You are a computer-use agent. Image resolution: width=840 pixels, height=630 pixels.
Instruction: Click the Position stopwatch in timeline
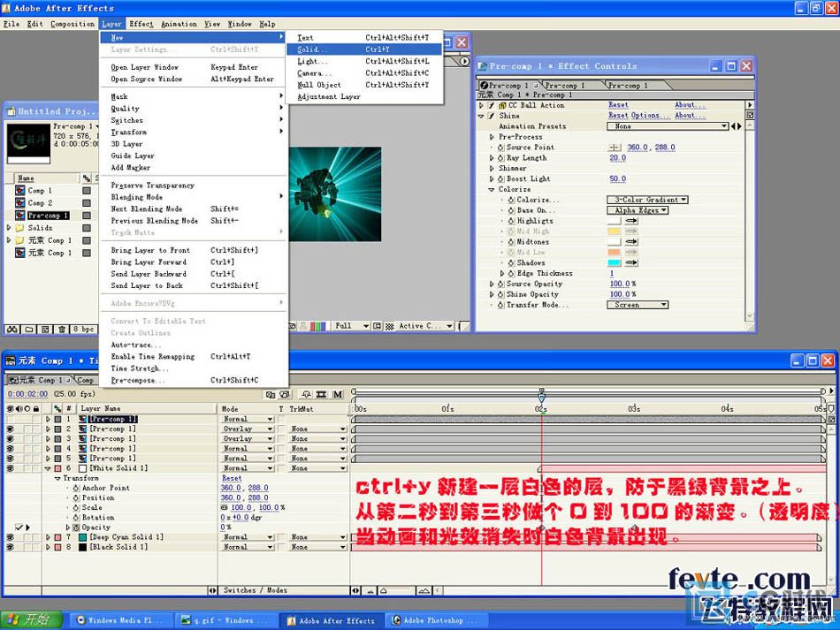[76, 497]
